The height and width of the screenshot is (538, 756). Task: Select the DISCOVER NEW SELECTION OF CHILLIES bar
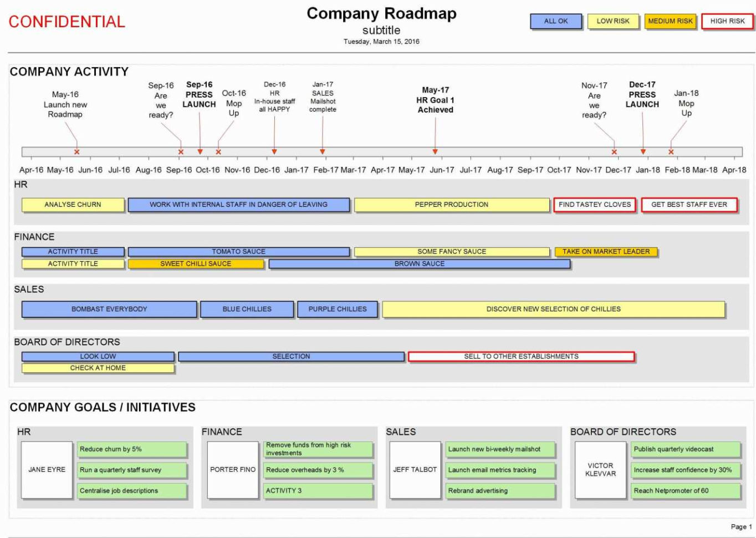[553, 308]
